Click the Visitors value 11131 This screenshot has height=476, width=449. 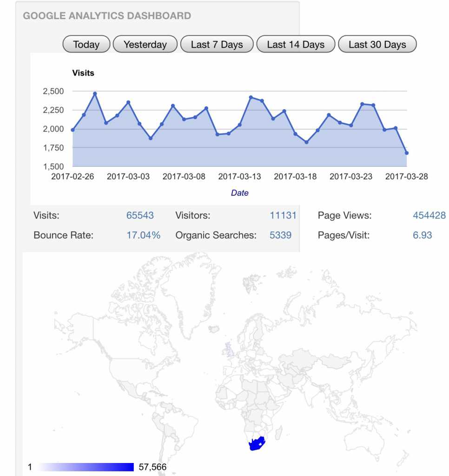coord(283,215)
